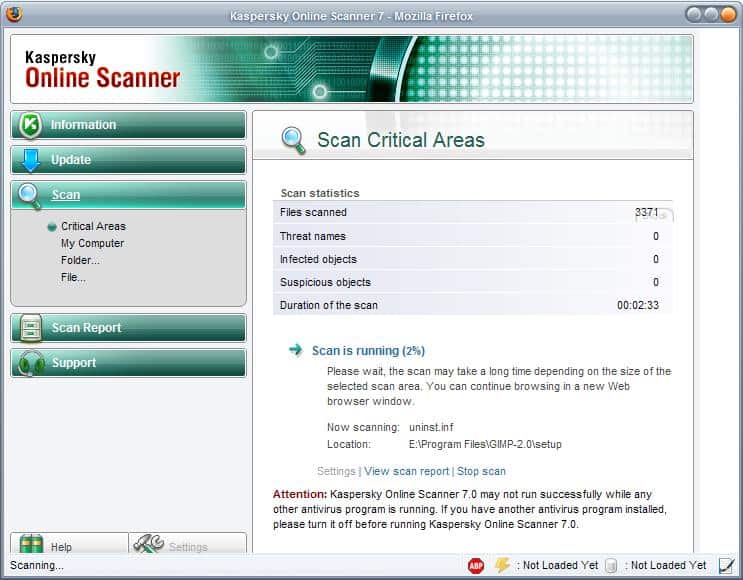Click the red Attention: warning label
The image size is (743, 580).
pos(300,494)
